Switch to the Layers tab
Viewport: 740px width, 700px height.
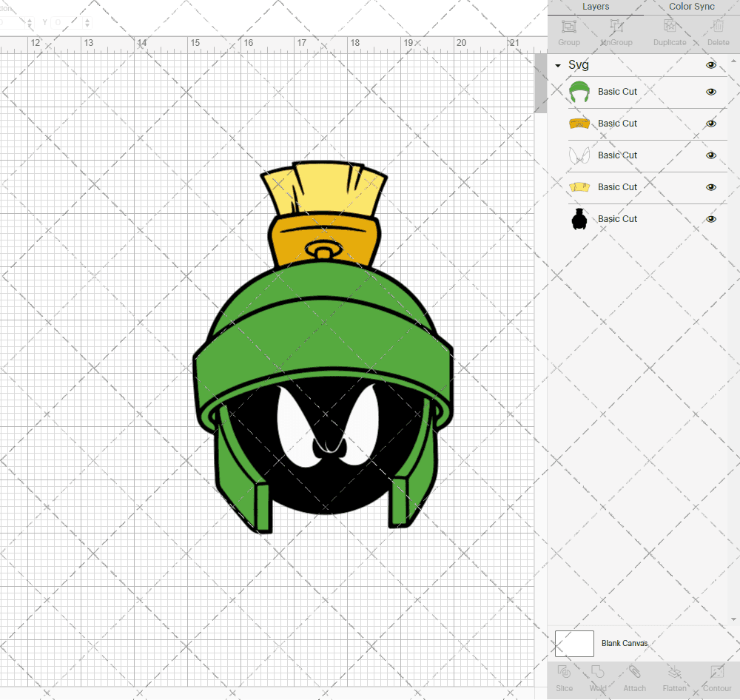click(x=595, y=7)
